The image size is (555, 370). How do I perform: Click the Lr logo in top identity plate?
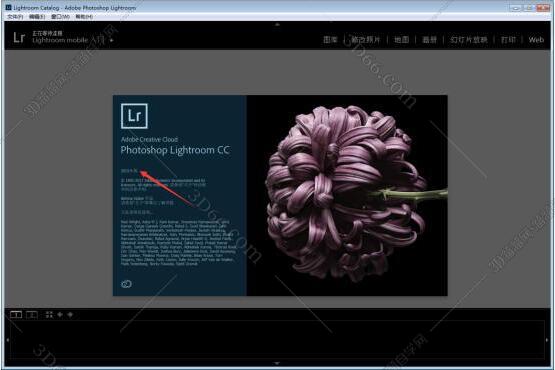coord(19,37)
